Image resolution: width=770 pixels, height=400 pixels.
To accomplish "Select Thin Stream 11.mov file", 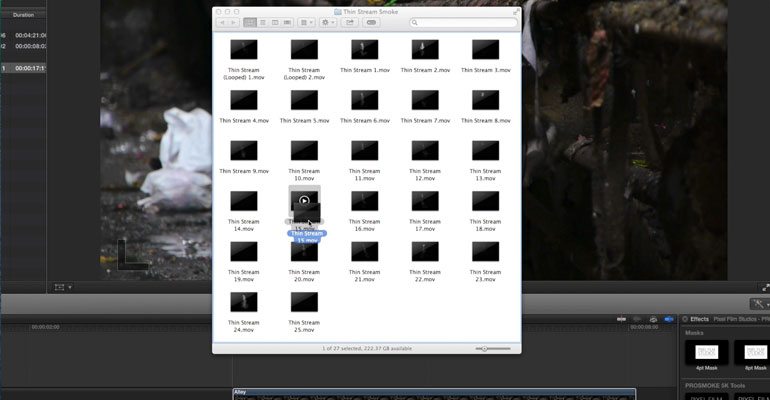I will click(x=364, y=160).
